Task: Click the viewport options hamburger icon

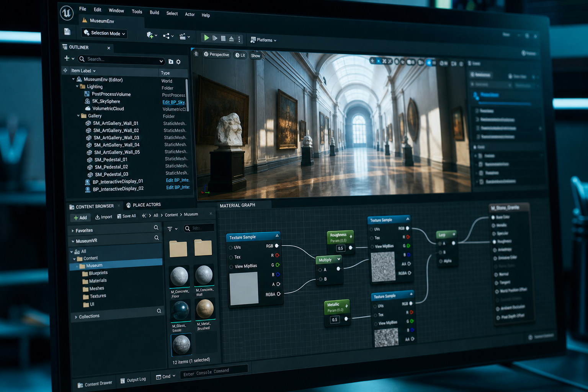Action: click(196, 54)
